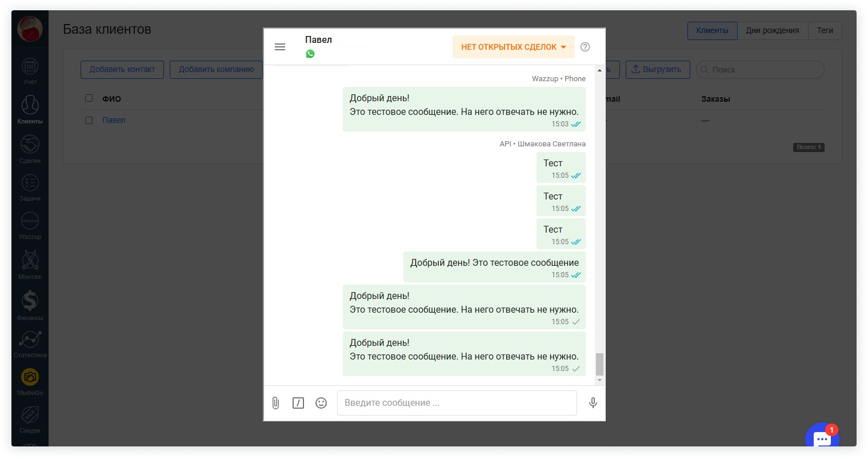This screenshot has width=868, height=459.
Task: Open the Финансы section in sidebar
Action: [x=30, y=305]
